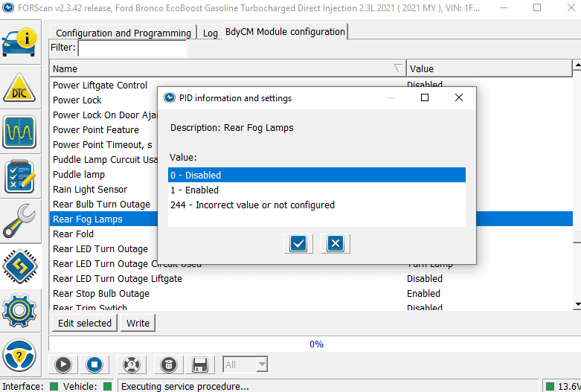Select the '1 - Enabled' value
The width and height of the screenshot is (581, 392).
point(316,190)
